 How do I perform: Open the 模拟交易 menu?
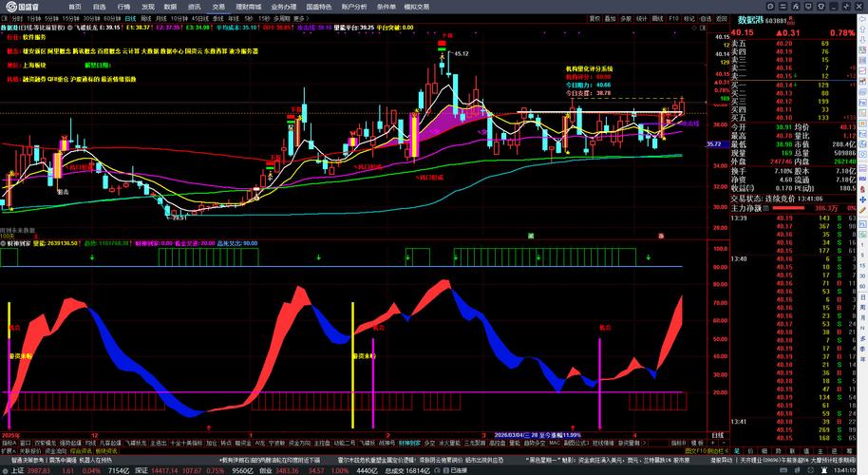pos(416,7)
